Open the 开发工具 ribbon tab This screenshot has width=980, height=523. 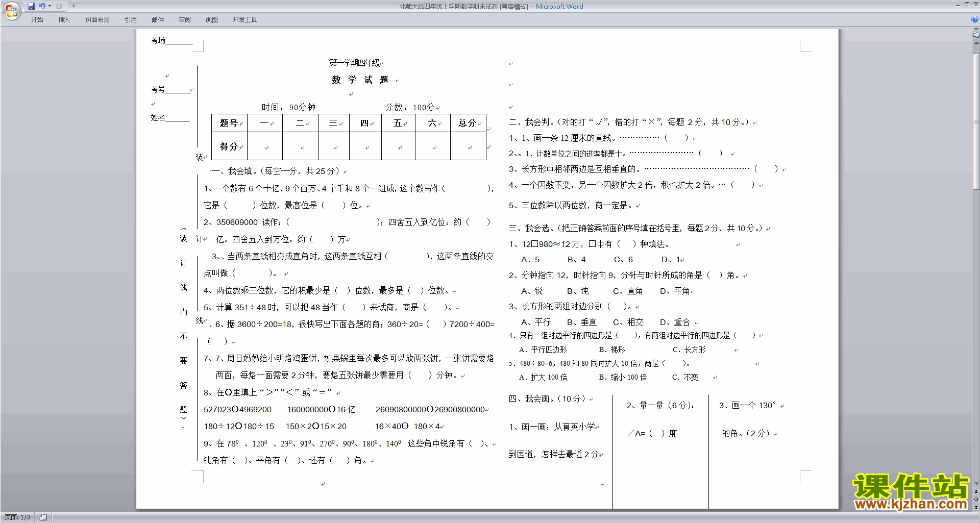(x=245, y=20)
